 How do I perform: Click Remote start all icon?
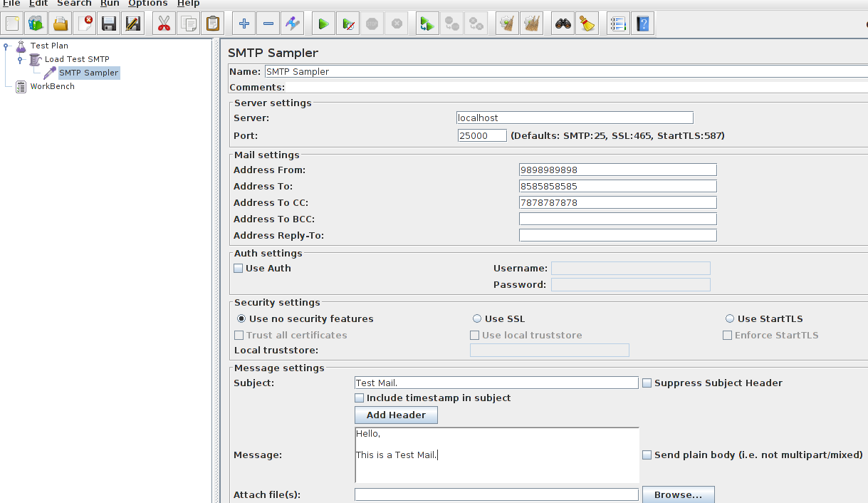click(x=427, y=24)
